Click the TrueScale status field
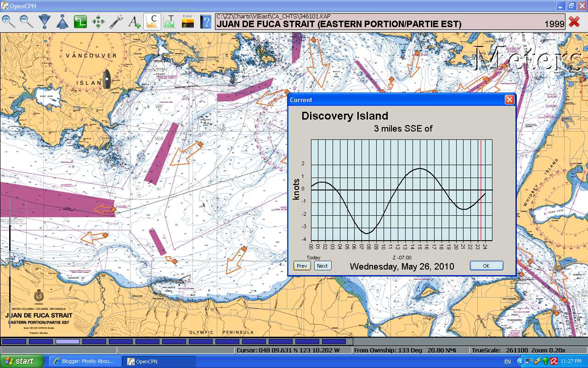The width and height of the screenshot is (588, 368). click(528, 350)
